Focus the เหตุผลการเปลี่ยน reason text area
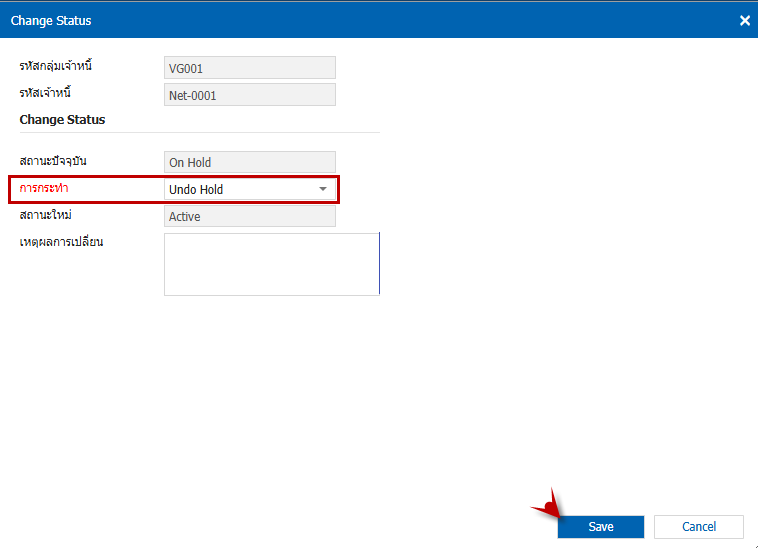This screenshot has width=758, height=548. pyautogui.click(x=271, y=264)
